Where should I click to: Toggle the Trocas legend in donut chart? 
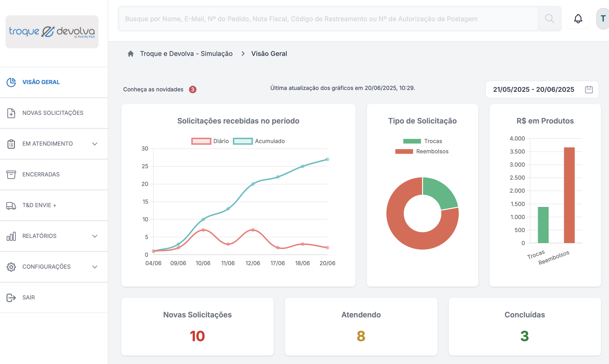pyautogui.click(x=422, y=141)
